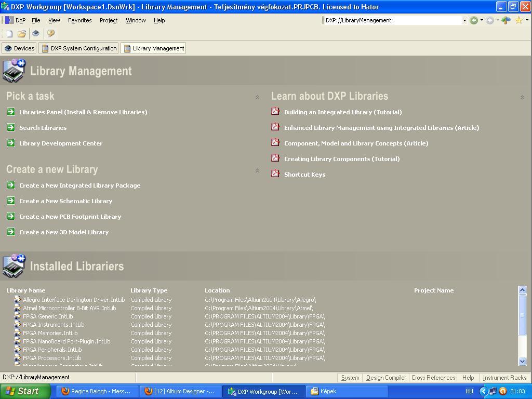The width and height of the screenshot is (532, 399).
Task: Click library icon of Allegro Interface Darlington Driver
Action: click(x=17, y=299)
